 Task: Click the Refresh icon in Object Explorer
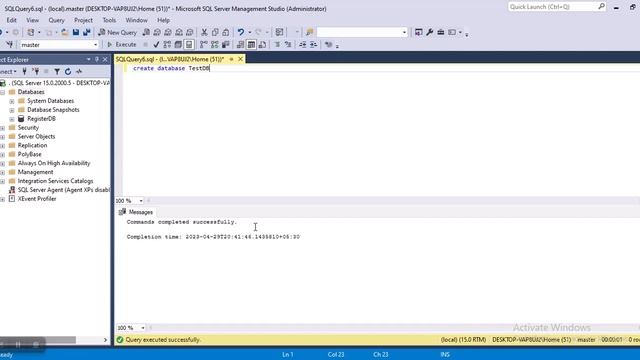(x=68, y=71)
